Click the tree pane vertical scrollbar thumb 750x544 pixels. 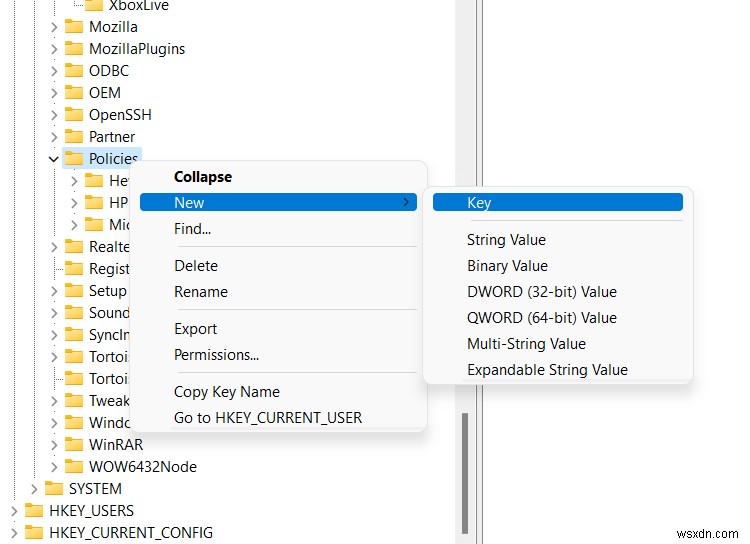pyautogui.click(x=465, y=473)
